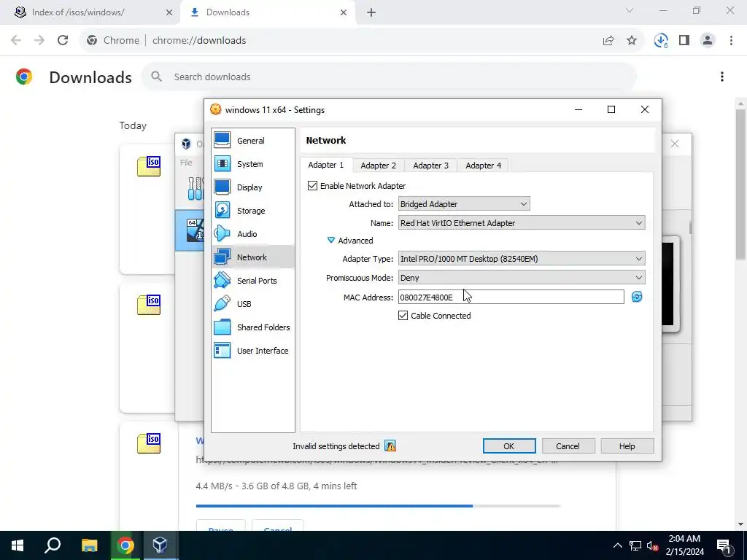Click the download progress bar
The image size is (747, 560).
click(x=379, y=506)
